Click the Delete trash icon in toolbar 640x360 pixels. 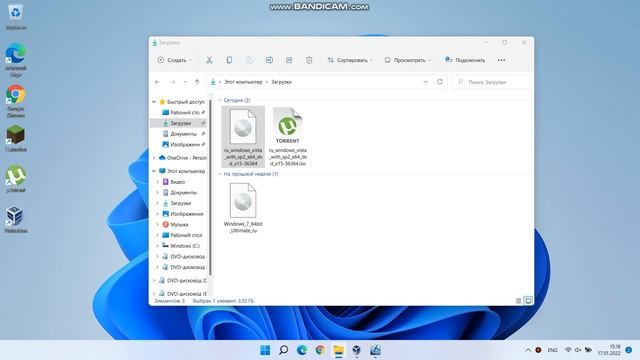pos(309,60)
